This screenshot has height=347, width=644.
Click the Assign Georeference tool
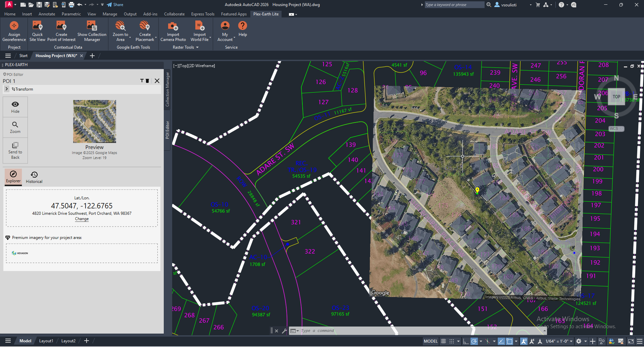click(x=14, y=31)
